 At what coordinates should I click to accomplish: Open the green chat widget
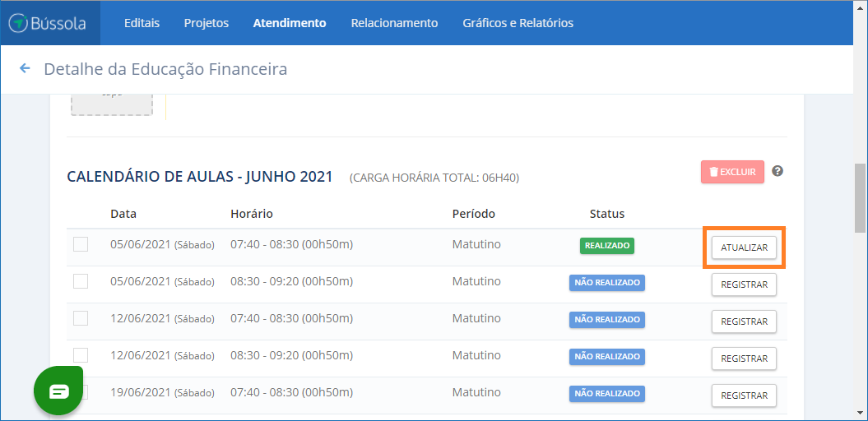pos(58,391)
